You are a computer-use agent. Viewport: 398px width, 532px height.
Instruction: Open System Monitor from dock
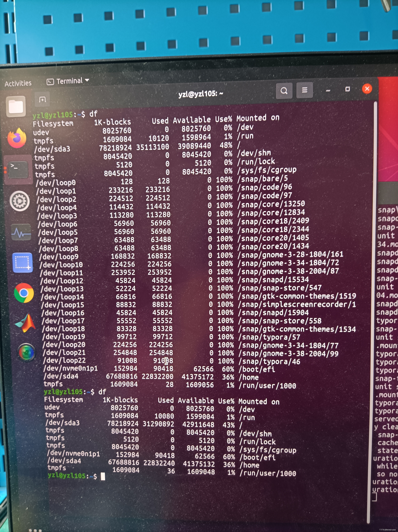tap(21, 232)
